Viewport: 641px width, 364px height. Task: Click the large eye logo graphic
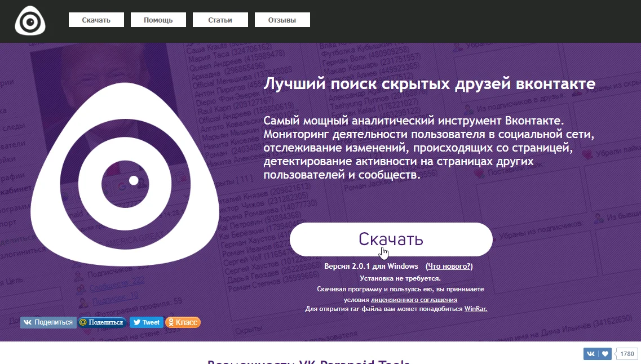click(125, 175)
